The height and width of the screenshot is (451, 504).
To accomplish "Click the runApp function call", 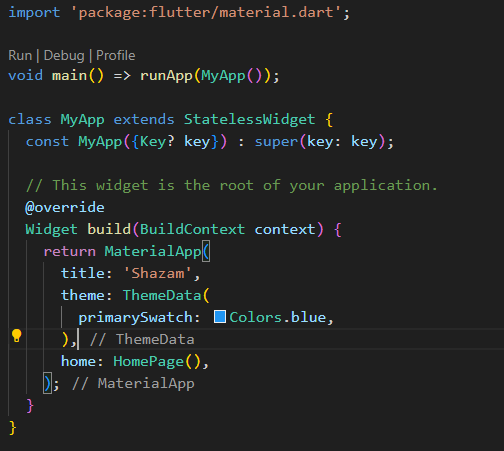I will [x=166, y=76].
